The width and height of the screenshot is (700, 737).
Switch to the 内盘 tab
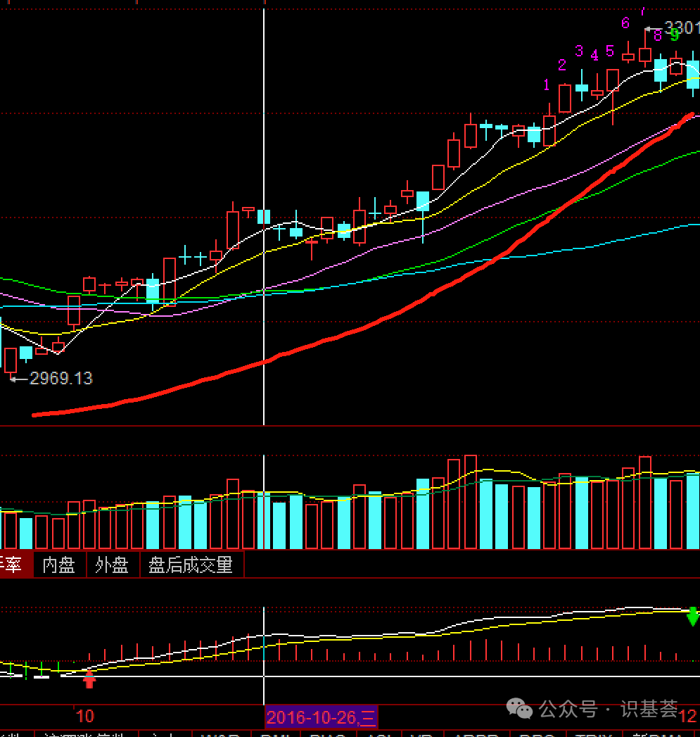tap(59, 565)
